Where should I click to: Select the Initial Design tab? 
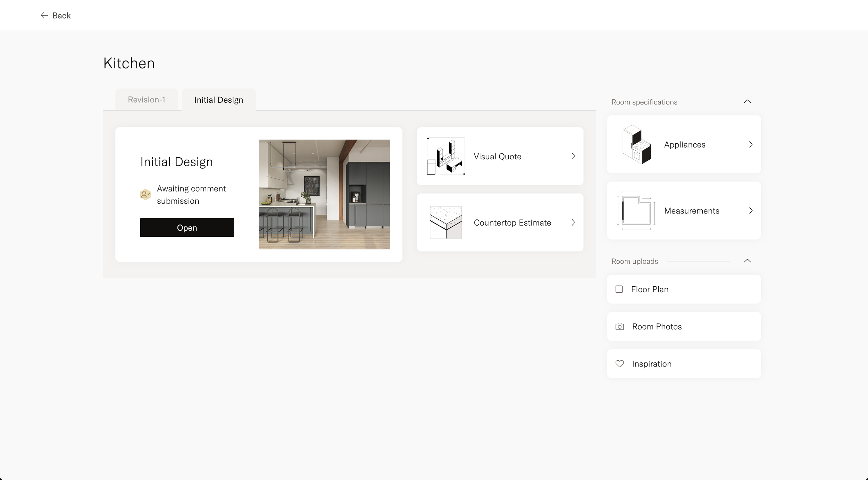(x=218, y=100)
